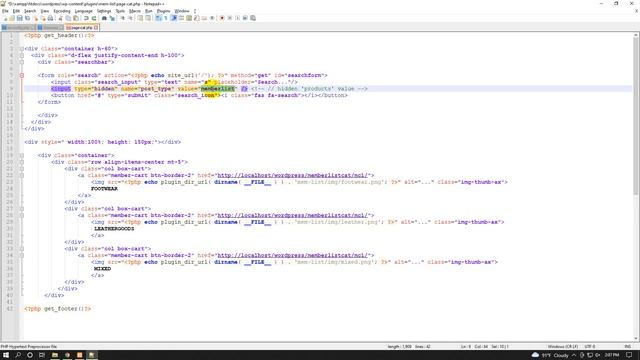Collapse the fold marker at line 19
The height and width of the screenshot is (360, 640).
tap(22, 155)
